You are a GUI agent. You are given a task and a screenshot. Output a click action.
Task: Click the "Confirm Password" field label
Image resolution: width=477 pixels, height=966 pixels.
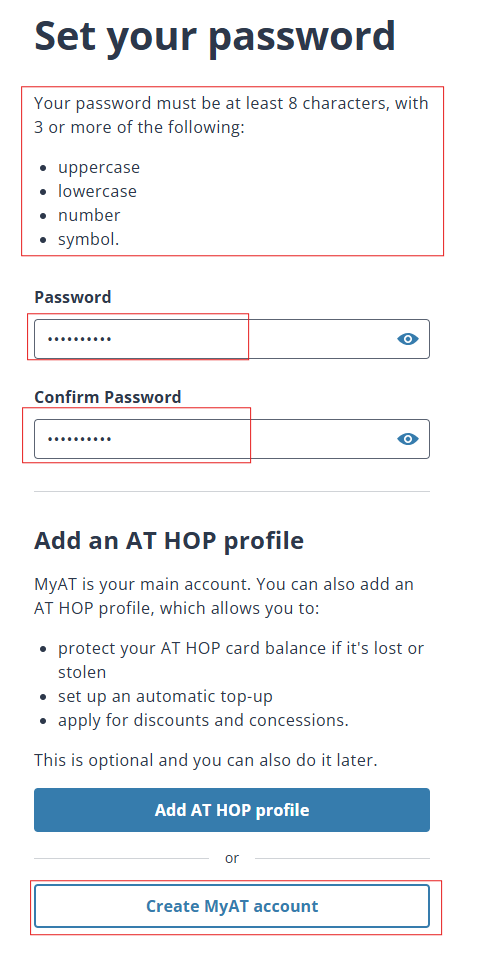click(108, 397)
